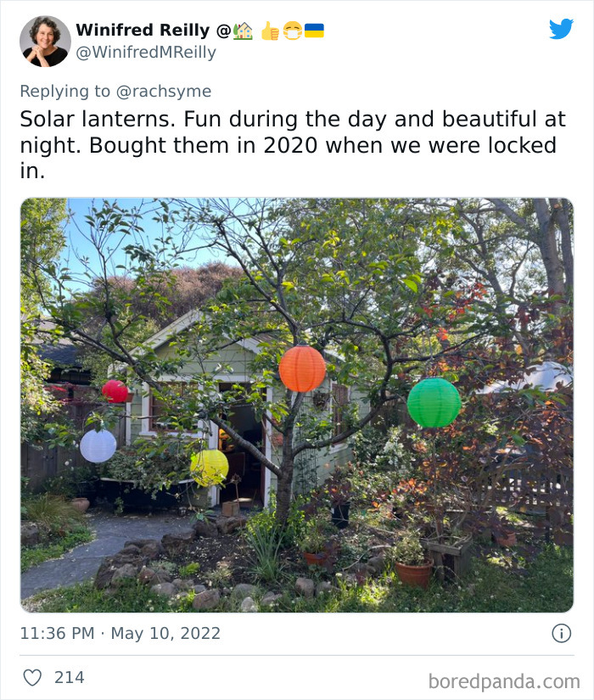
Task: Click the masked face emoji
Action: pyautogui.click(x=293, y=31)
